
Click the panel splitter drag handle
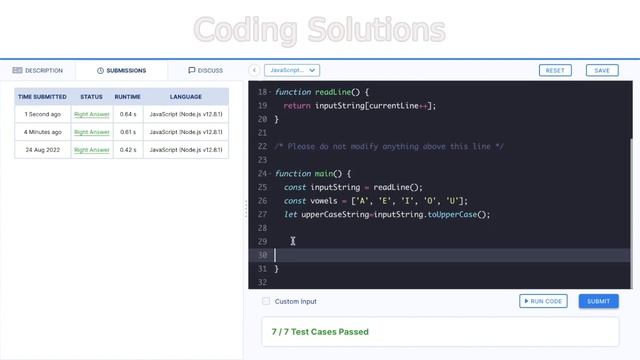(x=246, y=209)
